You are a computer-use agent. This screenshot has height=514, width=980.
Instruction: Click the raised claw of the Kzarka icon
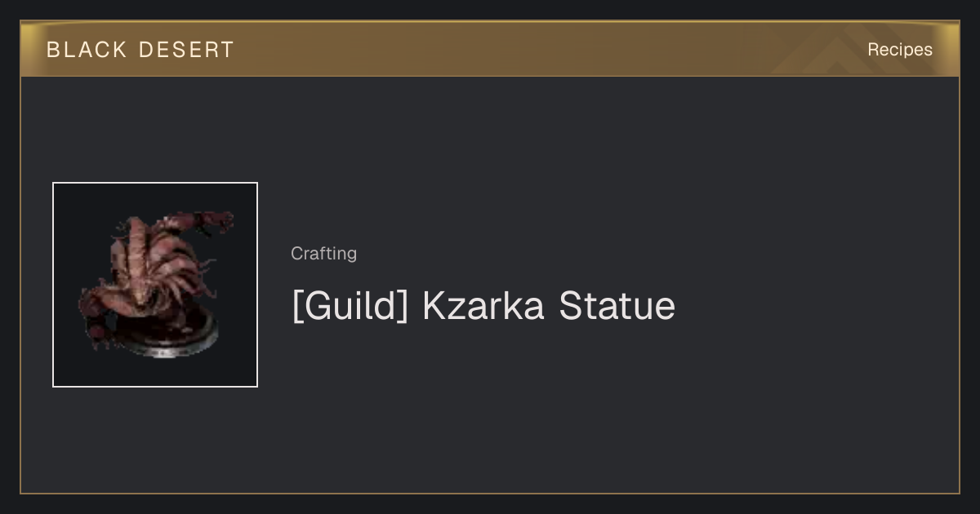click(208, 222)
